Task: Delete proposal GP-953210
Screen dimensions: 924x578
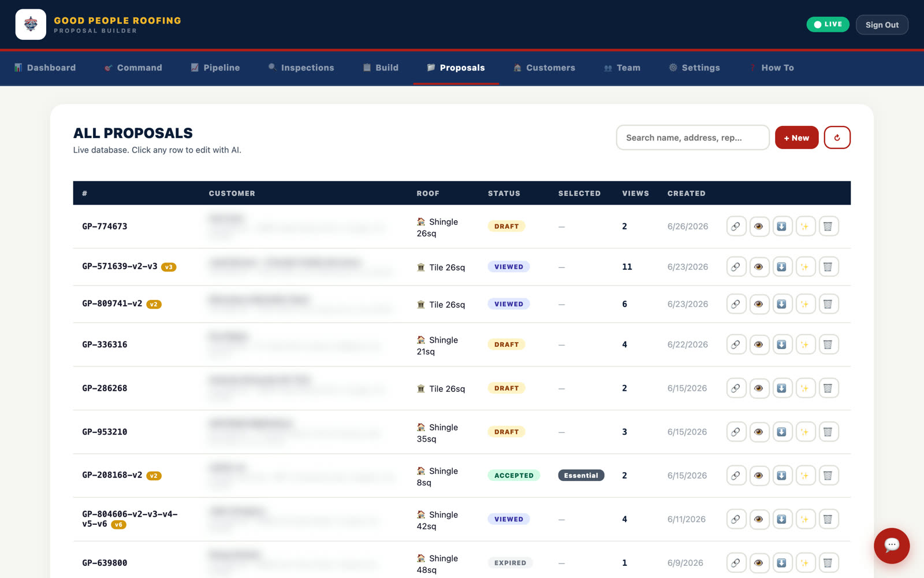Action: tap(828, 432)
